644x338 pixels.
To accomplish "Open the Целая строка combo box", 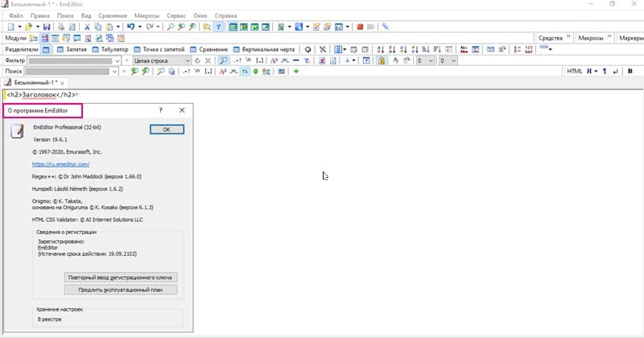I will click(x=162, y=60).
